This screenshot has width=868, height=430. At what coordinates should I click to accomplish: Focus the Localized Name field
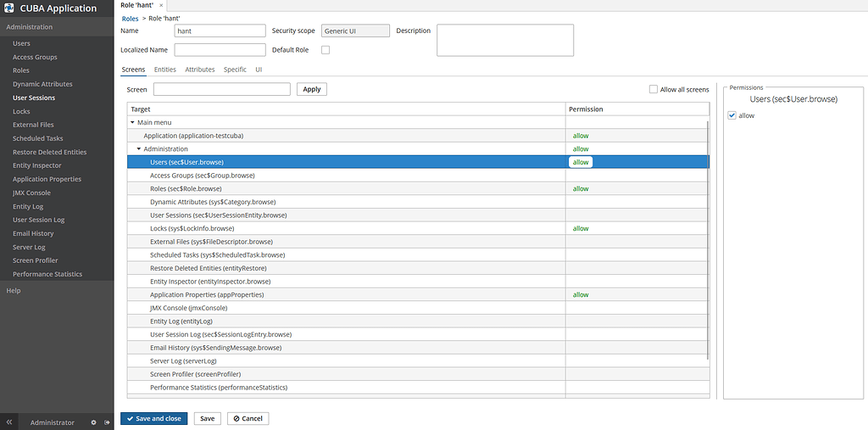220,50
